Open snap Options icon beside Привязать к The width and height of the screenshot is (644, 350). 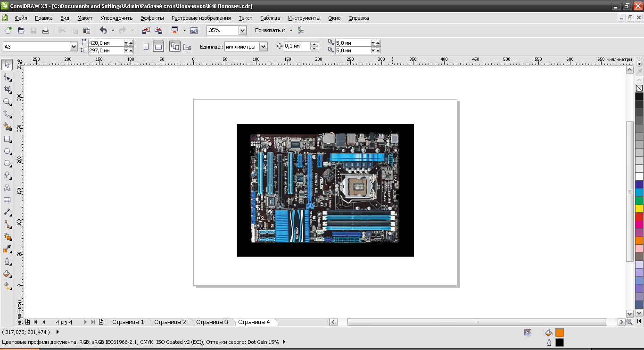click(x=301, y=30)
